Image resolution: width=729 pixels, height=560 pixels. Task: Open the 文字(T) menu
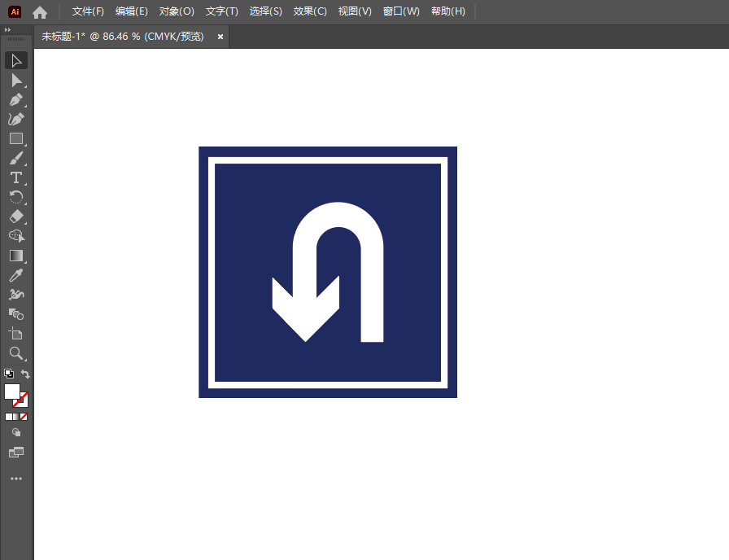coord(222,11)
